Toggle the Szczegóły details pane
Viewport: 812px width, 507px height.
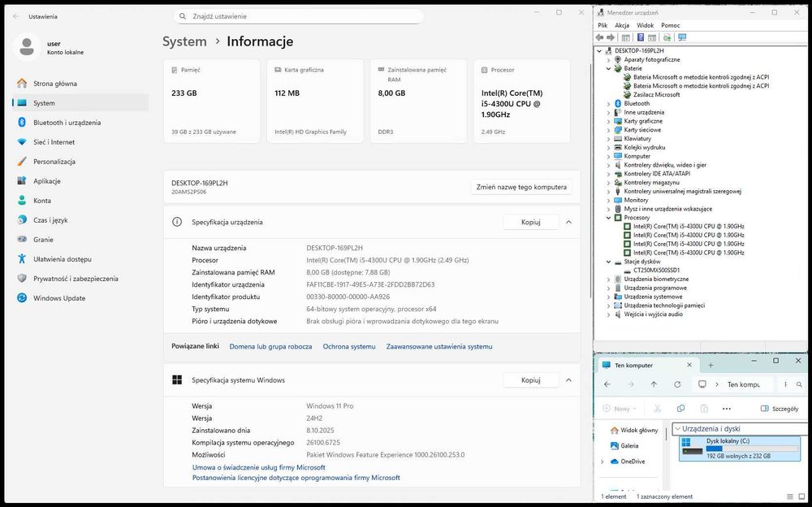pyautogui.click(x=780, y=409)
